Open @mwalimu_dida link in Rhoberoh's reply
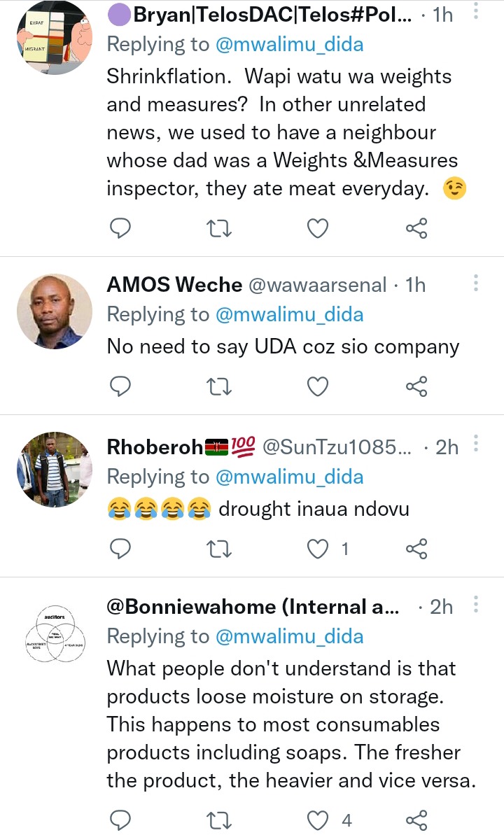Screen dimensions: 504x835 289,477
